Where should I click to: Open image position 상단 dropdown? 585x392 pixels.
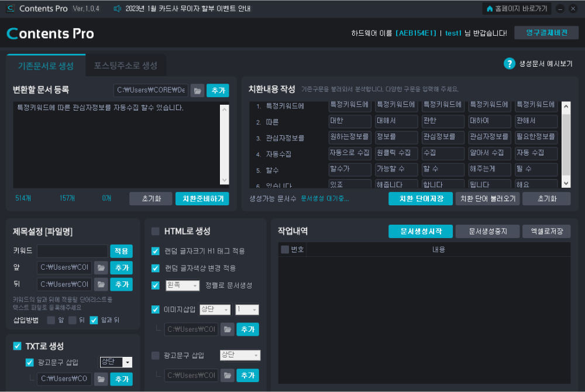coord(215,309)
